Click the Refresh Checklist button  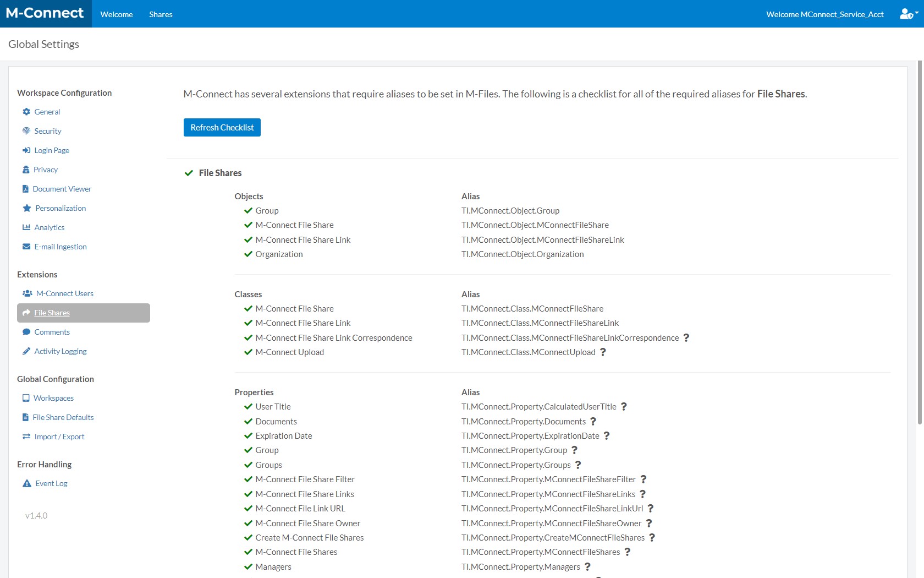pos(222,127)
